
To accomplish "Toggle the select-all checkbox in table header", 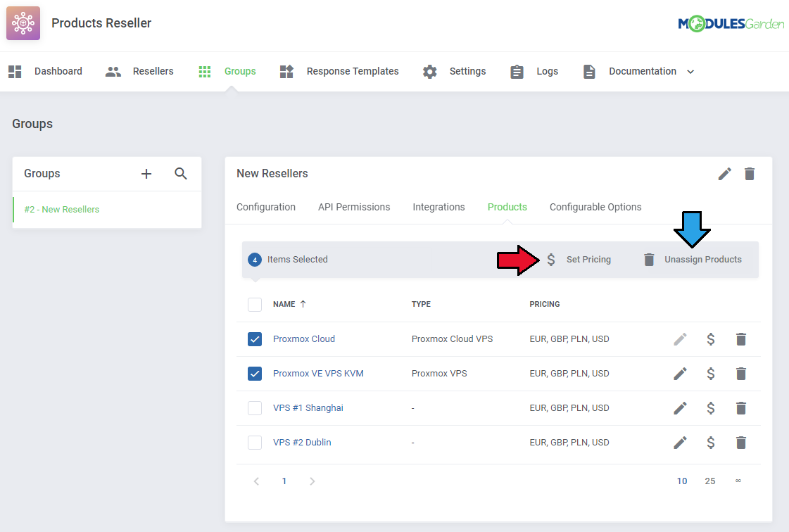I will click(255, 305).
